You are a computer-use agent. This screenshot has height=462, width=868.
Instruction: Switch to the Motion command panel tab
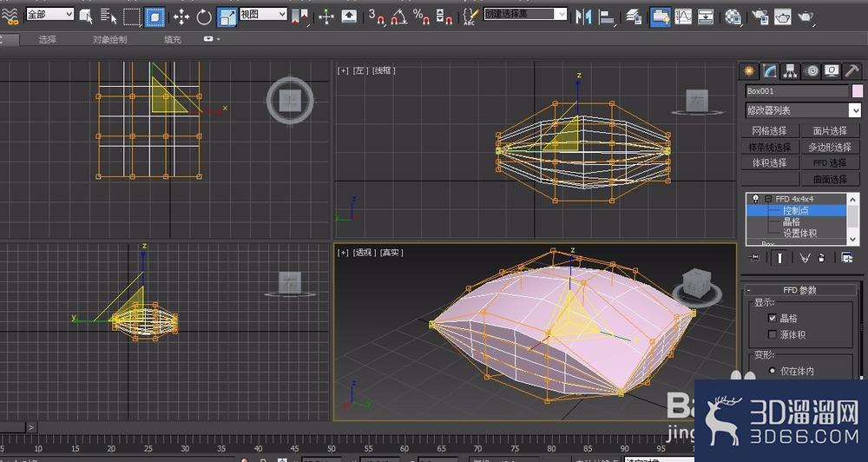(811, 71)
